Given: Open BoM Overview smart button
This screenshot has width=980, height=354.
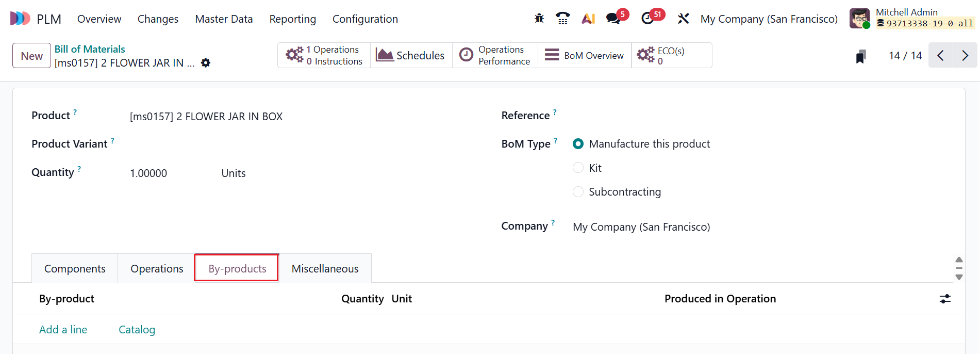Looking at the screenshot, I should (x=584, y=55).
